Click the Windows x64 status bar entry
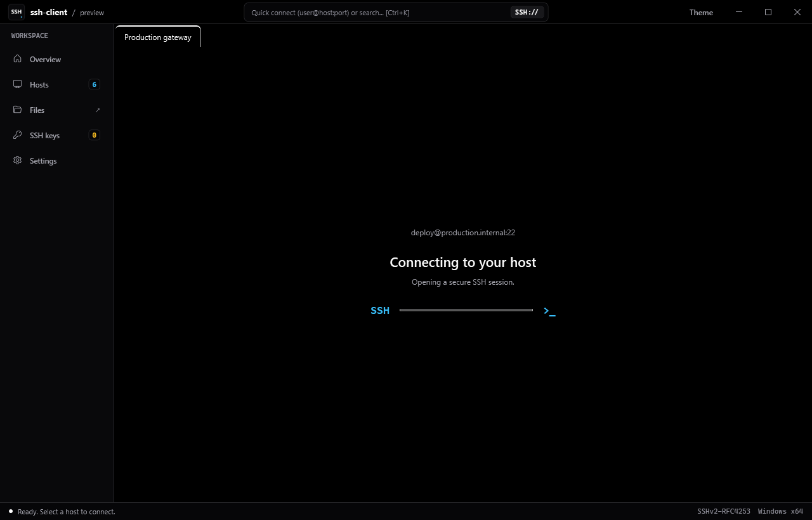 pyautogui.click(x=780, y=512)
